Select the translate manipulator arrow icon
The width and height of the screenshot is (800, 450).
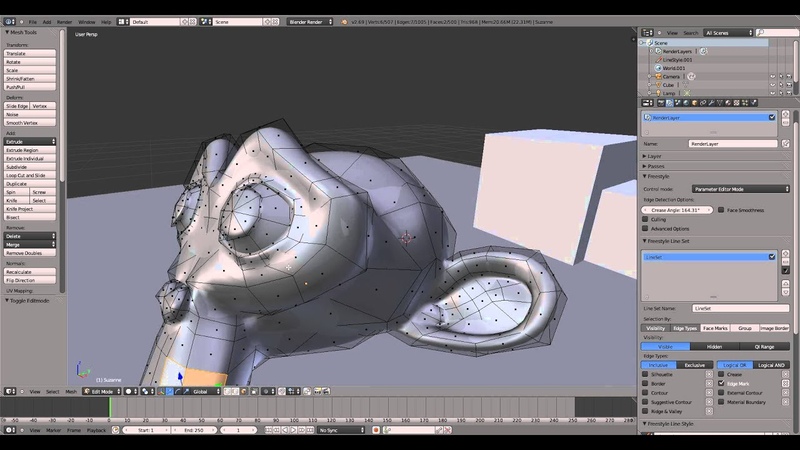(169, 391)
